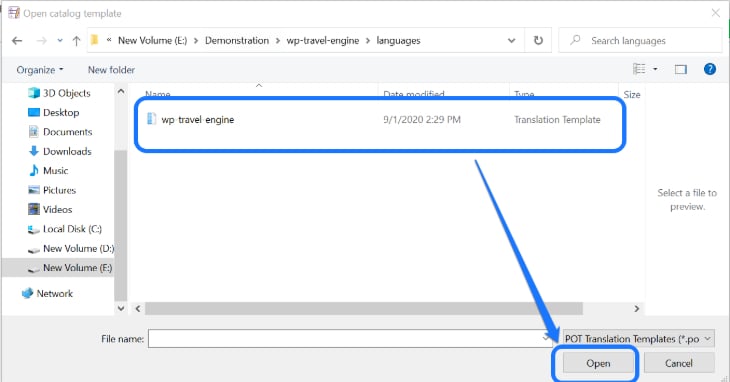Refresh the languages folder view

(x=538, y=40)
